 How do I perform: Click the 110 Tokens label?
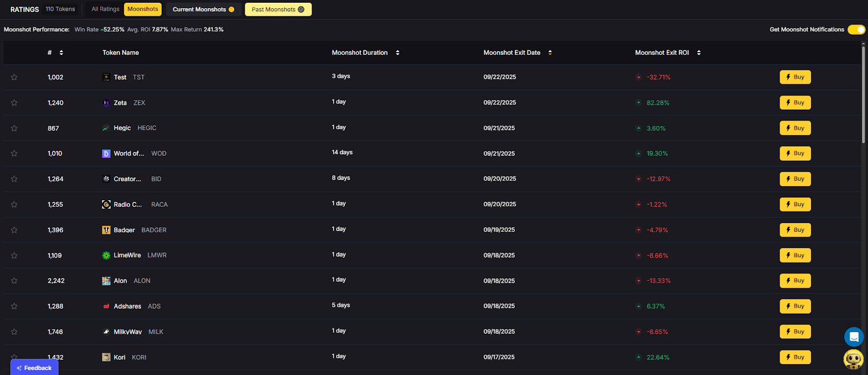pos(60,9)
